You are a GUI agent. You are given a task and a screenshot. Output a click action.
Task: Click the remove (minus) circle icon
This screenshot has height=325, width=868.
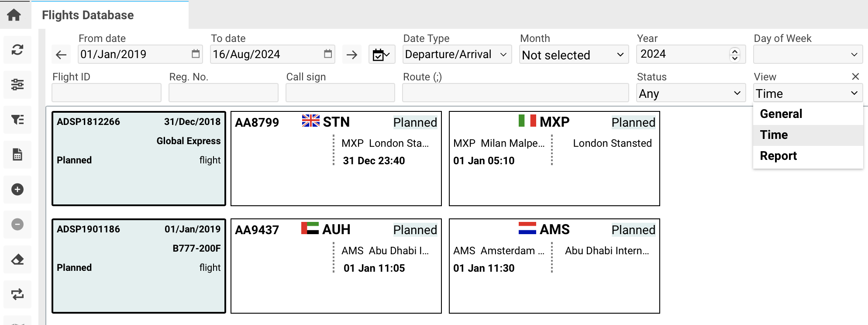(17, 225)
